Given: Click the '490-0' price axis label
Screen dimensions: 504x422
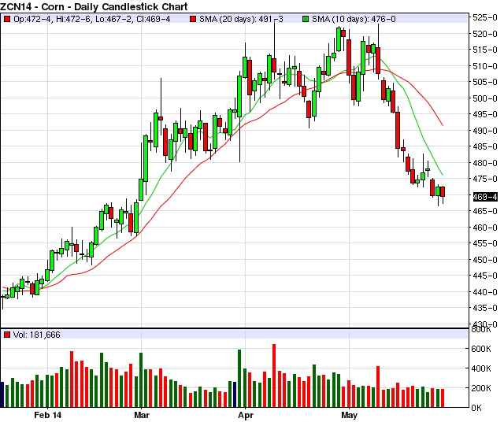Looking at the screenshot, I should (x=485, y=131).
